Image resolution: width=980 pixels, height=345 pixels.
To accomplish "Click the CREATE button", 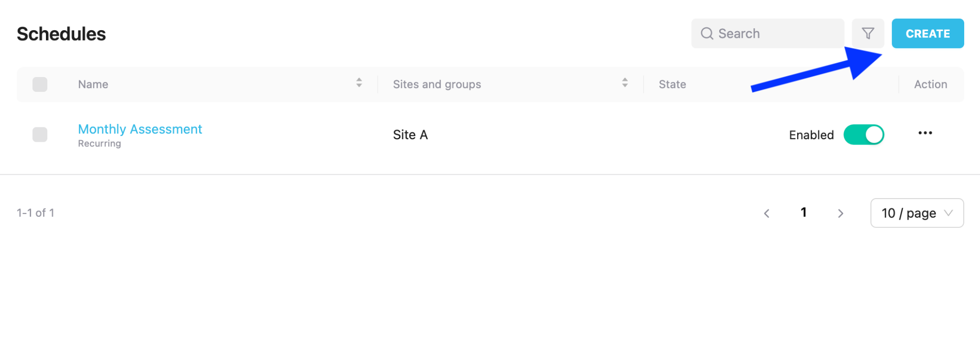I will [x=927, y=33].
